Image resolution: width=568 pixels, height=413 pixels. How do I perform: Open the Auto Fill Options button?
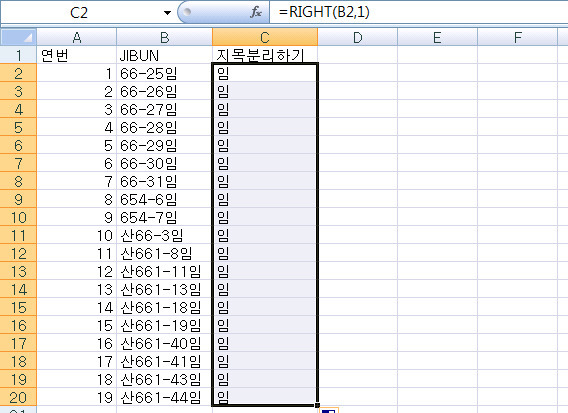pos(329,410)
